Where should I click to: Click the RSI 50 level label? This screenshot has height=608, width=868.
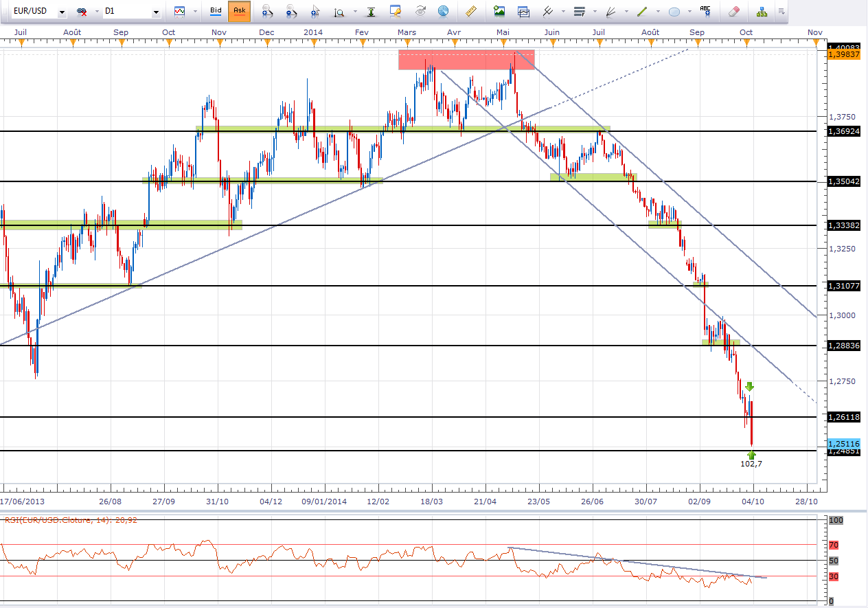pos(834,561)
